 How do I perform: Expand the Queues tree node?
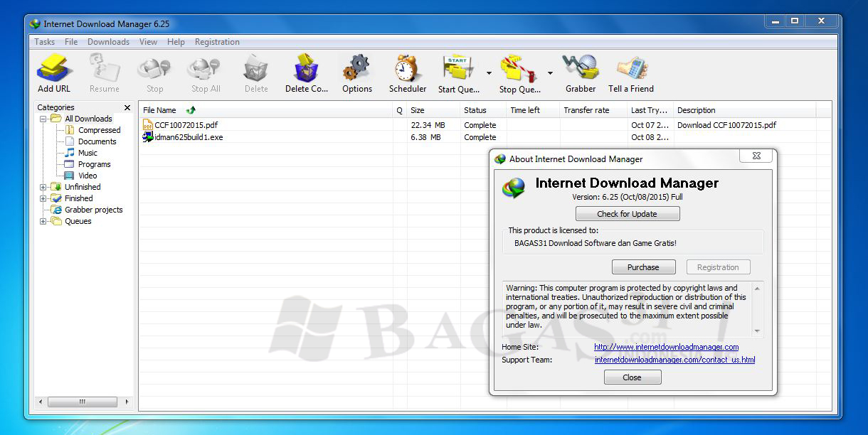pos(43,221)
